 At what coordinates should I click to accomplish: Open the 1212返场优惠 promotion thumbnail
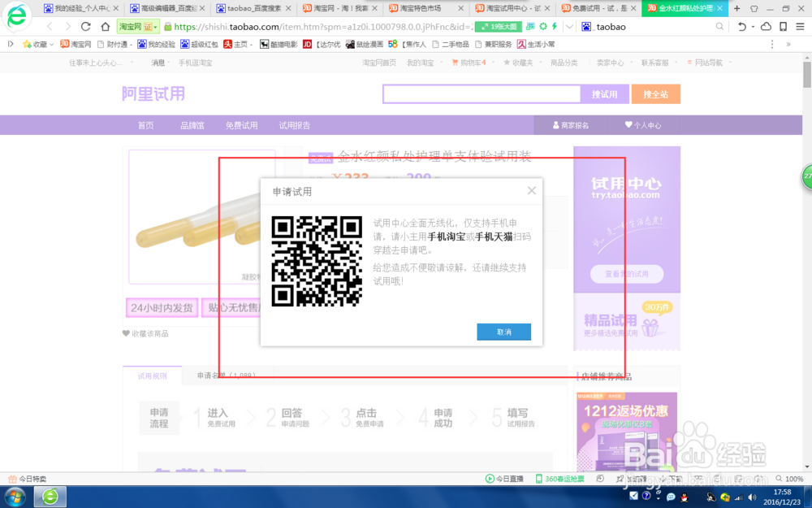[627, 431]
